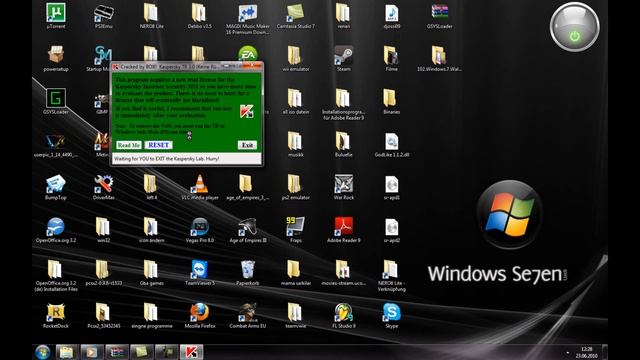Viewport: 640px width, 360px height.
Task: Open the NERO8 Lite - Verknüpfung shortcut
Action: point(391,276)
